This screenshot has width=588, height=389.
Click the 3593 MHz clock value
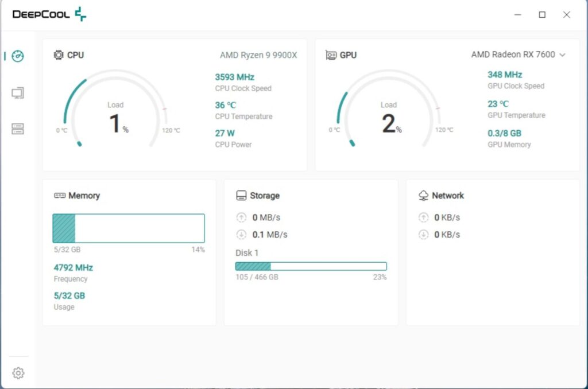(x=235, y=77)
